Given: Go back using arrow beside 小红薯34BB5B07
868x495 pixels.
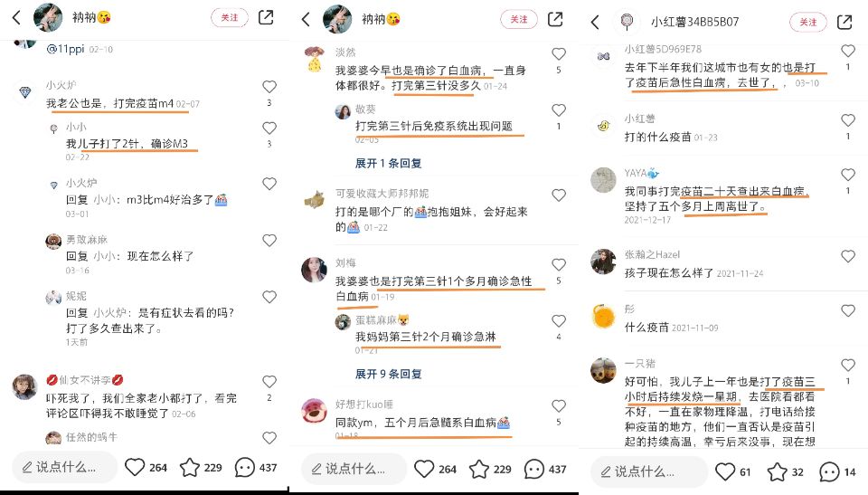Looking at the screenshot, I should 595,23.
